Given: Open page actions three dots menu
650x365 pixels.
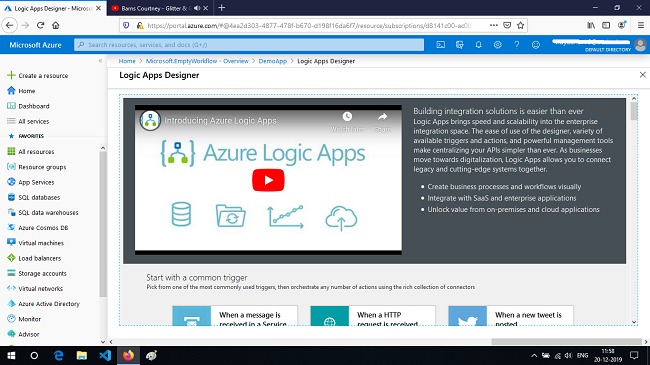Looking at the screenshot, I should click(x=493, y=25).
